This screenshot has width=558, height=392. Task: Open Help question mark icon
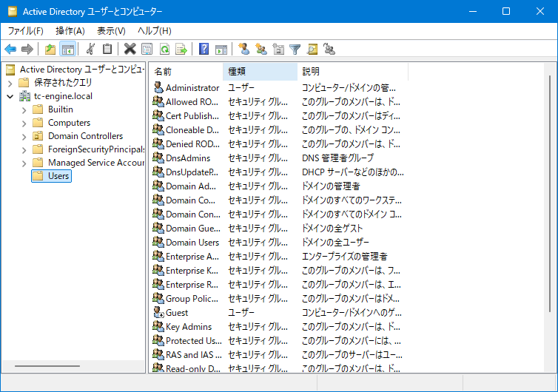204,49
